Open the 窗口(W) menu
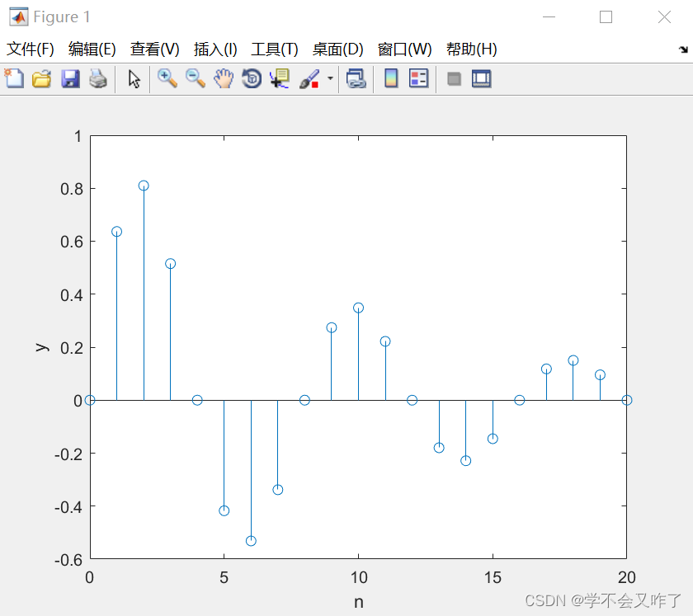The image size is (693, 616). (404, 49)
